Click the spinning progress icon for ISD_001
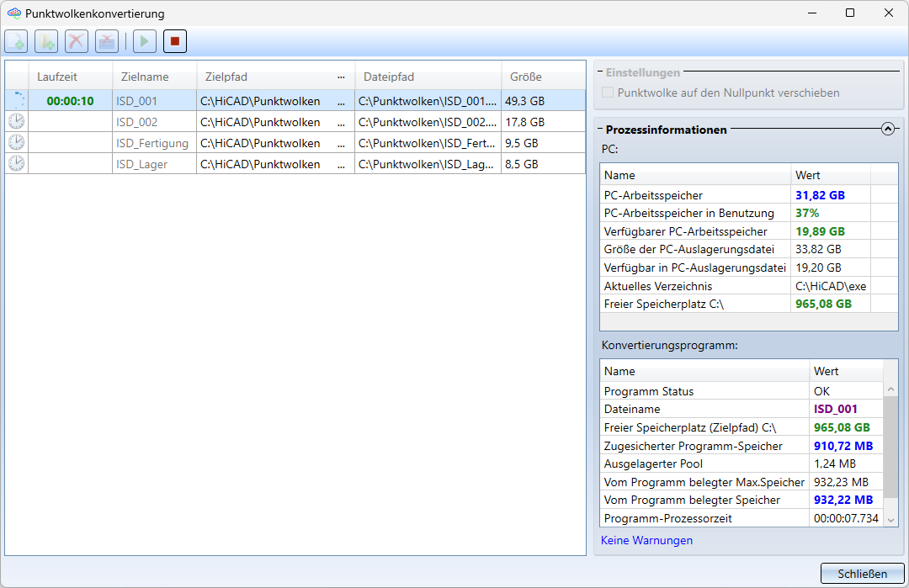Viewport: 909px width, 588px height. [x=16, y=101]
